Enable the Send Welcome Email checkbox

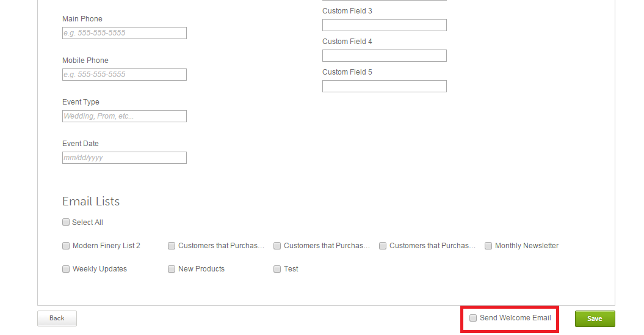[473, 318]
